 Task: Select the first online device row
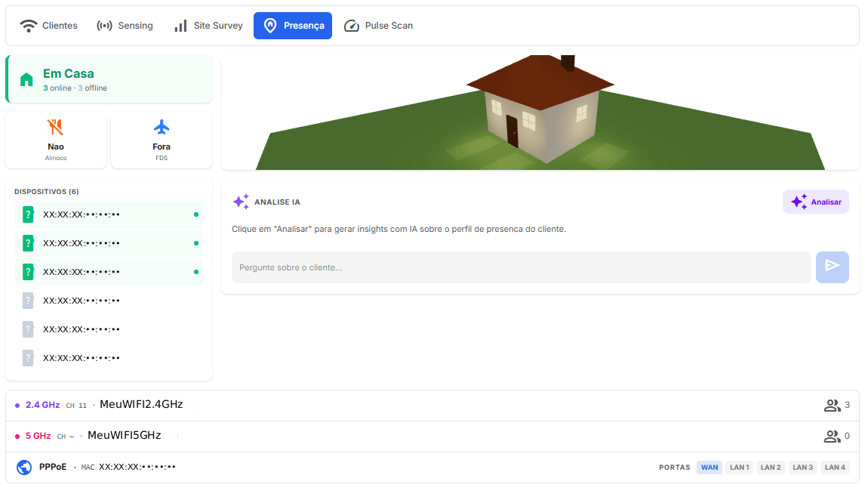click(109, 214)
